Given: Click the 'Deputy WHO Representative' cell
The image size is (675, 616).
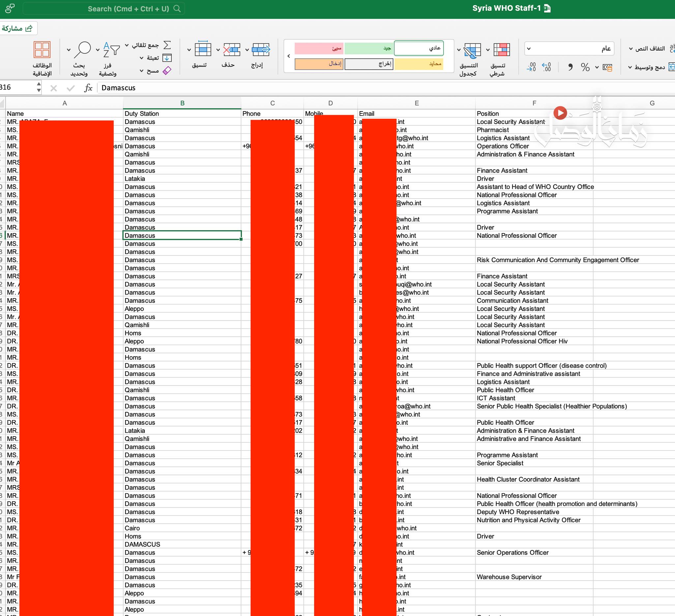Looking at the screenshot, I should [534, 512].
